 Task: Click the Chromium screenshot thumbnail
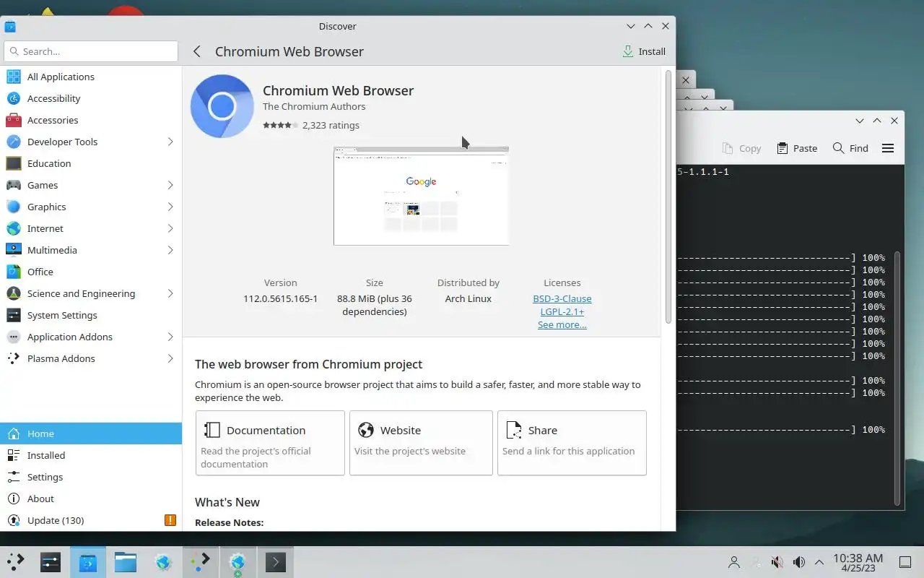coord(421,196)
